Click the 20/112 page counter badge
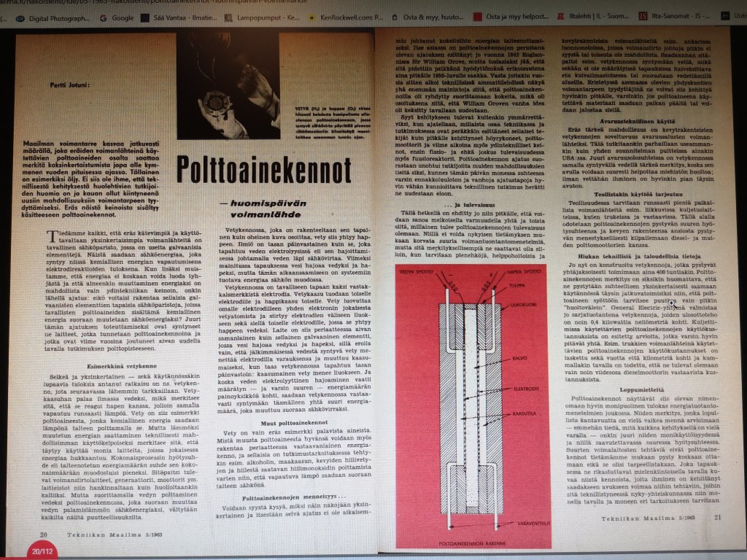 (43, 553)
